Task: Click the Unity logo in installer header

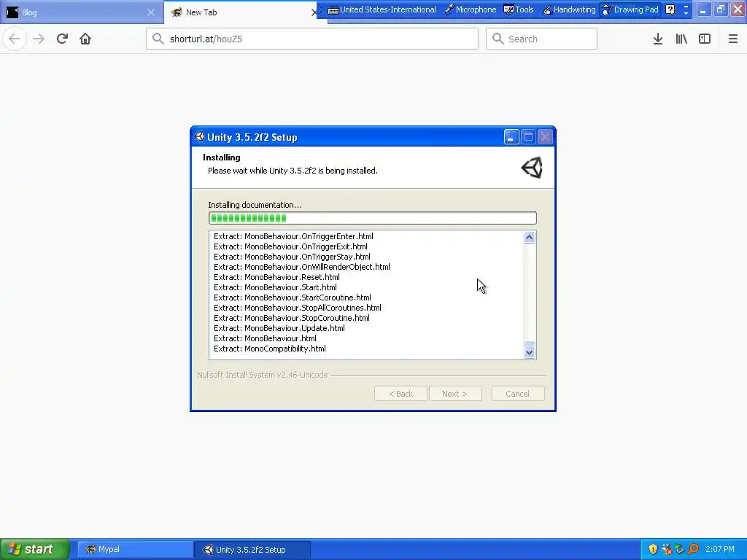Action: (x=532, y=168)
